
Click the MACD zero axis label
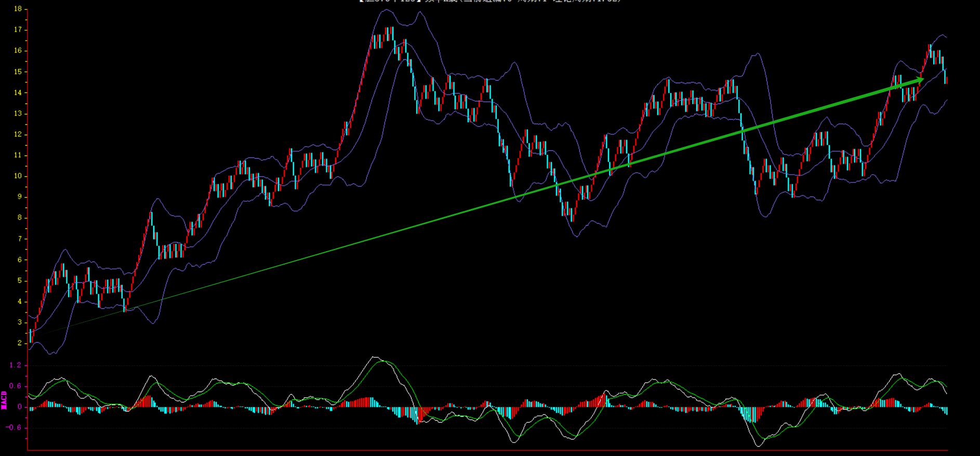point(19,407)
